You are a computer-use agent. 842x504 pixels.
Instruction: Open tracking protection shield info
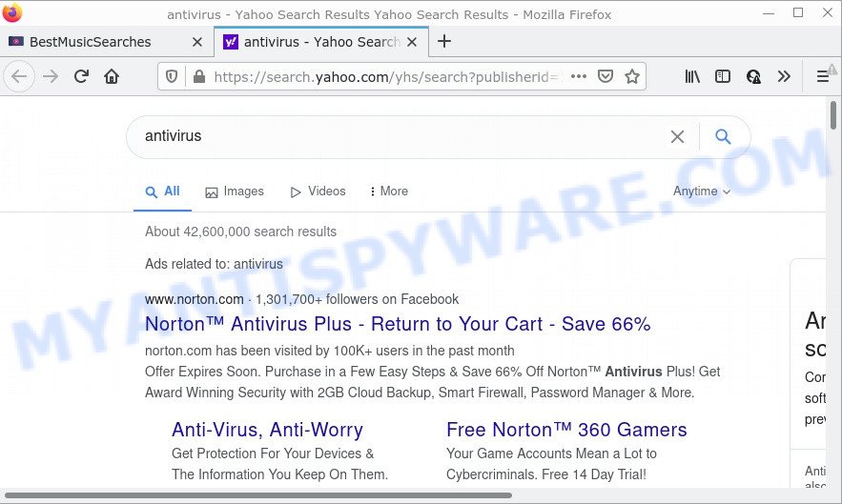[172, 77]
